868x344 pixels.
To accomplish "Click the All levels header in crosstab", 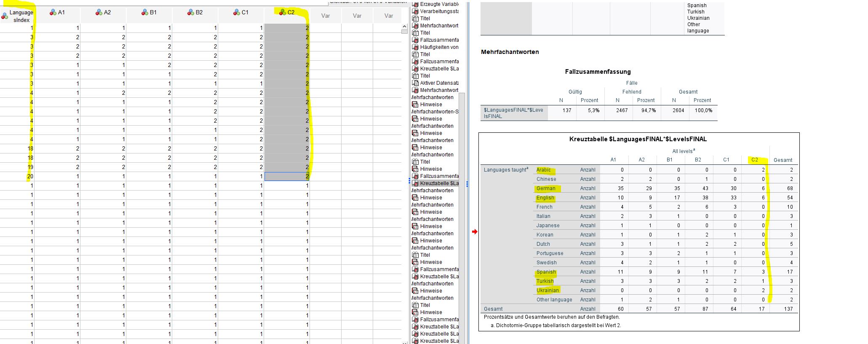I will pyautogui.click(x=684, y=151).
